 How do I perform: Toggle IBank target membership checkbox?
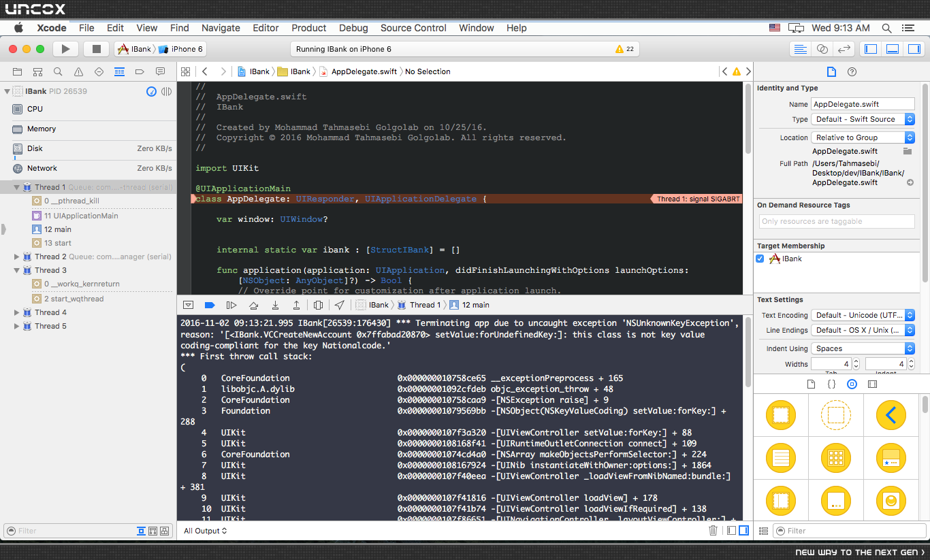[x=760, y=259]
